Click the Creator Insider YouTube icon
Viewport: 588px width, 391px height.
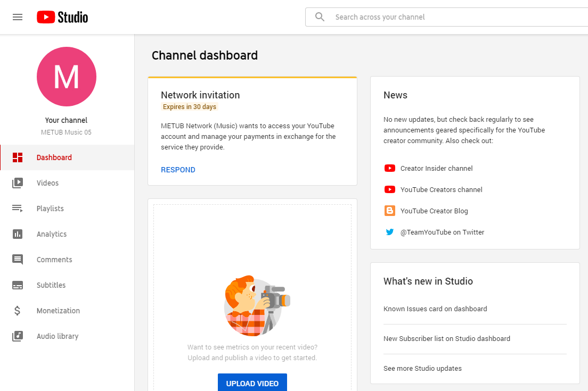click(x=390, y=168)
